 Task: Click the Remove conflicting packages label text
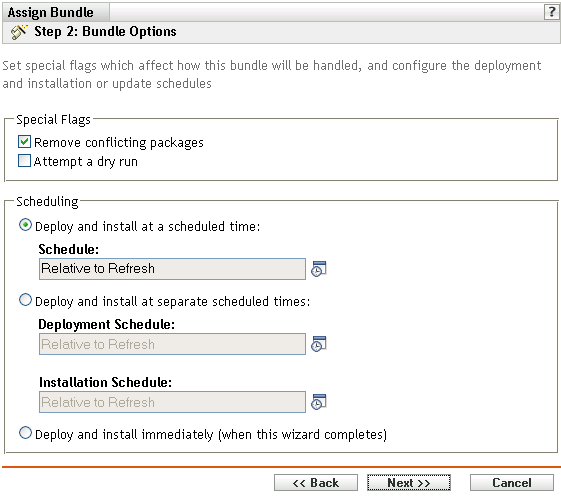(118, 143)
